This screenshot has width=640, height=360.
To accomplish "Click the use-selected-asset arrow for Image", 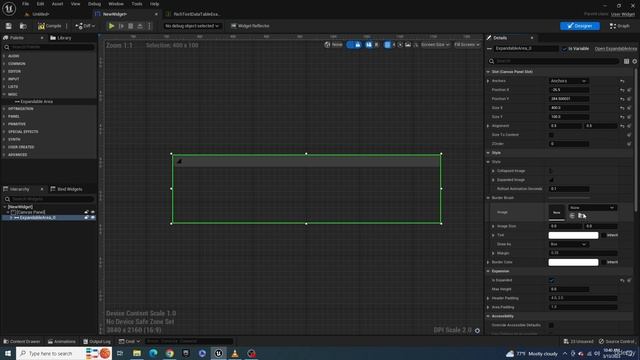I will pyautogui.click(x=572, y=216).
